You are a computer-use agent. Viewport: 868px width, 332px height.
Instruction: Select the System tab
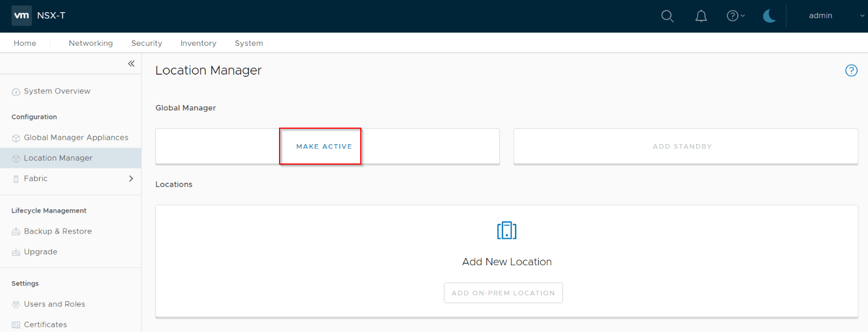(x=249, y=43)
